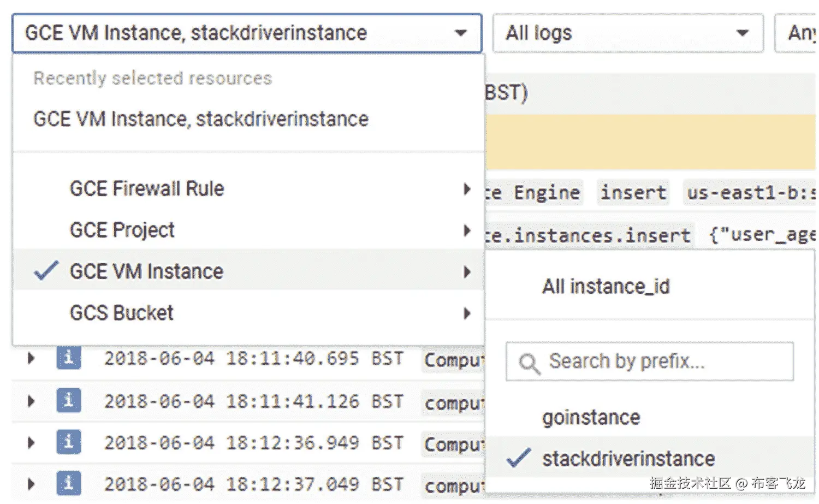Screen dimensions: 819x504
Task: Expand the 18:11:40.695 log entry arrow
Action: pos(31,358)
